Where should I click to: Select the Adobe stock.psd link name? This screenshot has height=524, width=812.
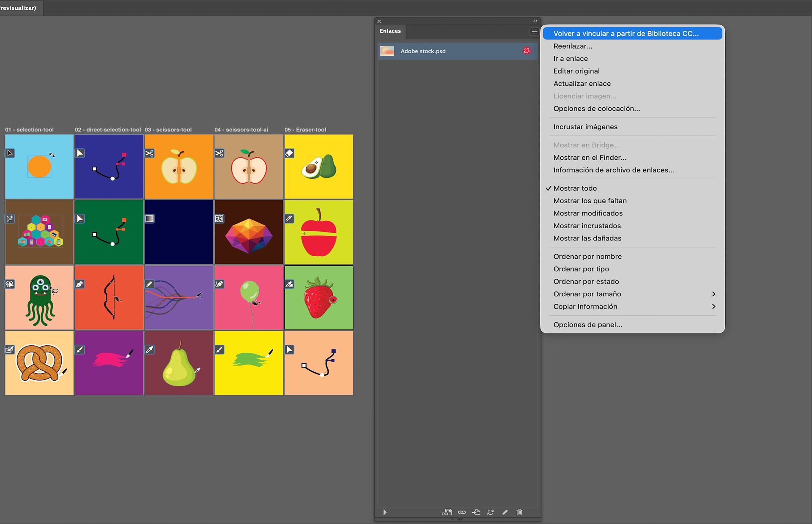423,51
